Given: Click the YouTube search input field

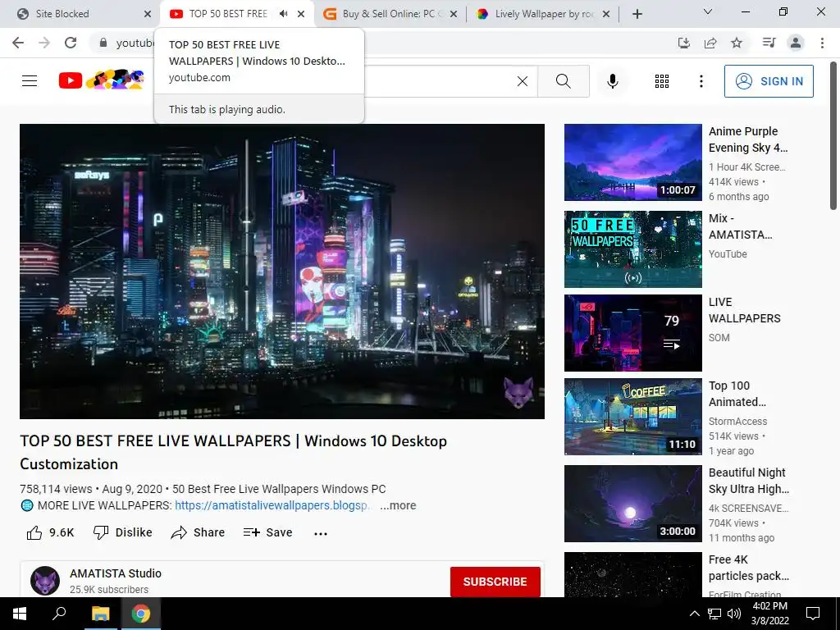Looking at the screenshot, I should click(x=440, y=81).
